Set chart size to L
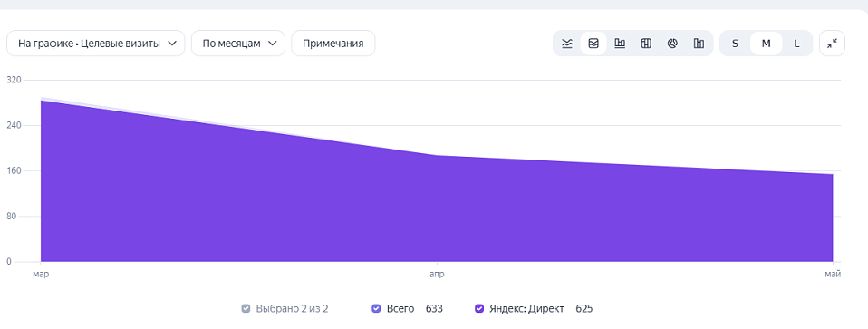Image resolution: width=868 pixels, height=329 pixels. pyautogui.click(x=797, y=44)
